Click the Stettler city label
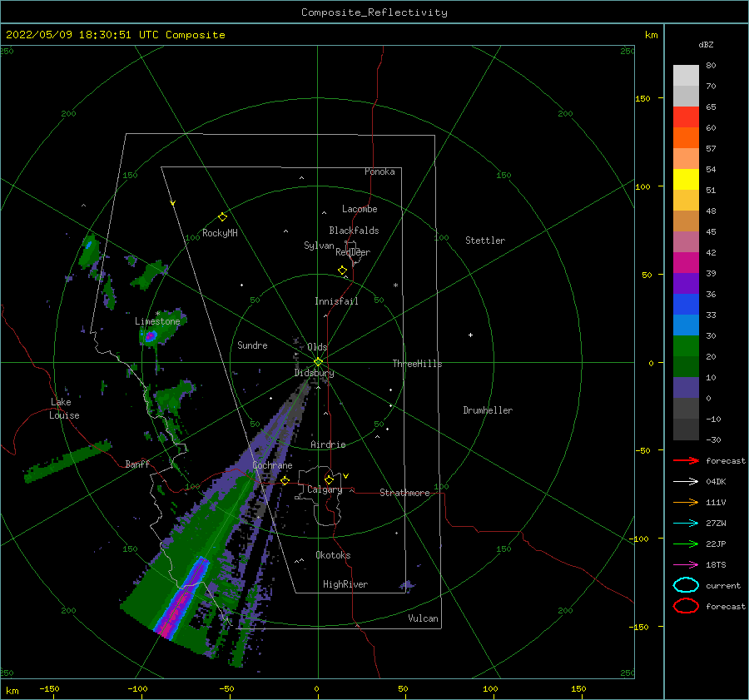This screenshot has height=700, width=749. tap(485, 241)
